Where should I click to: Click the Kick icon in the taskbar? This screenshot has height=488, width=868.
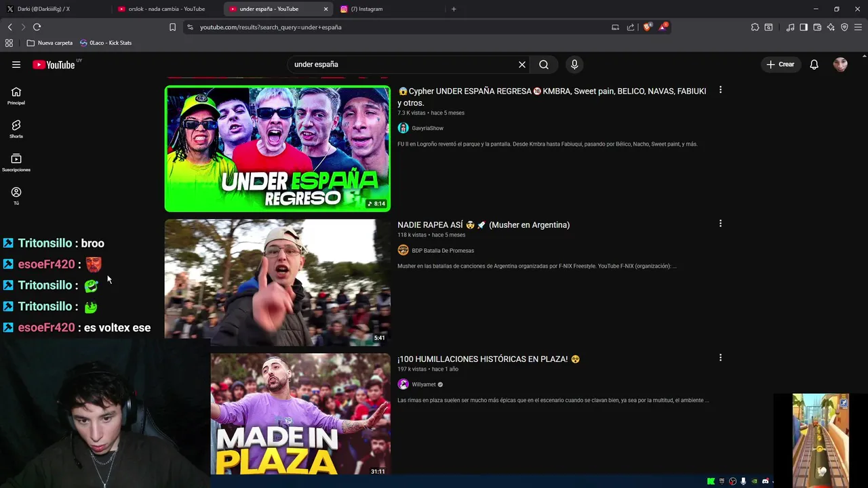tap(711, 481)
